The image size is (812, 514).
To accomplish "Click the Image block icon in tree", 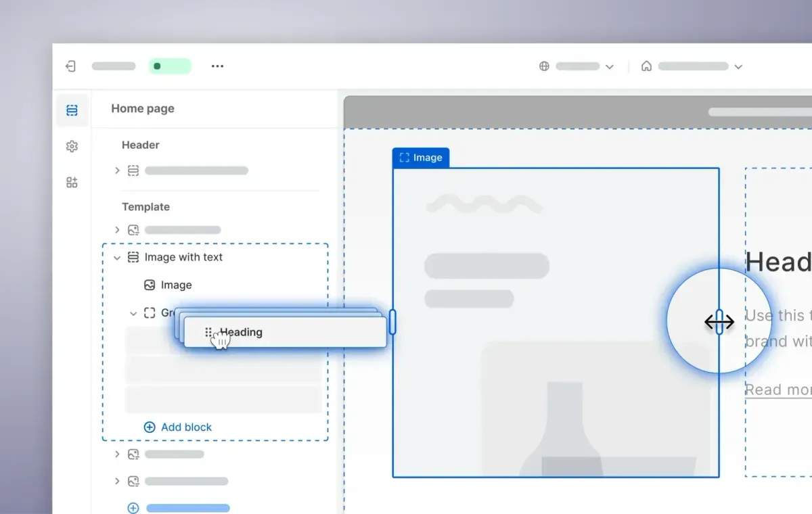I will 150,285.
